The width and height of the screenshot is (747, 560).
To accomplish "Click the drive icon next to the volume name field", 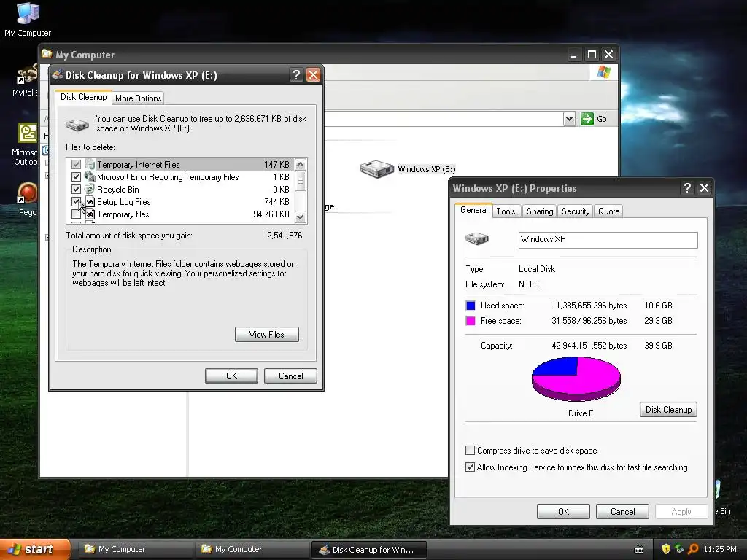I will click(477, 238).
